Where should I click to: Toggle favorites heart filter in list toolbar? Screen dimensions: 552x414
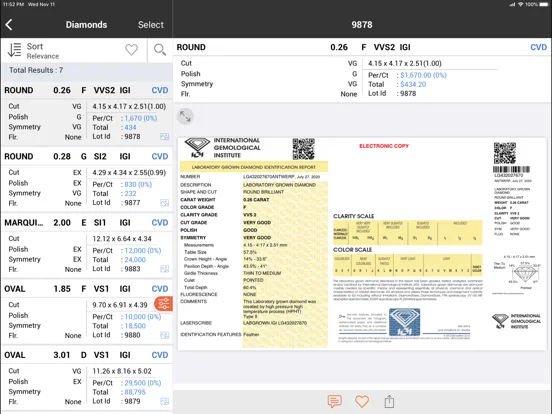132,50
